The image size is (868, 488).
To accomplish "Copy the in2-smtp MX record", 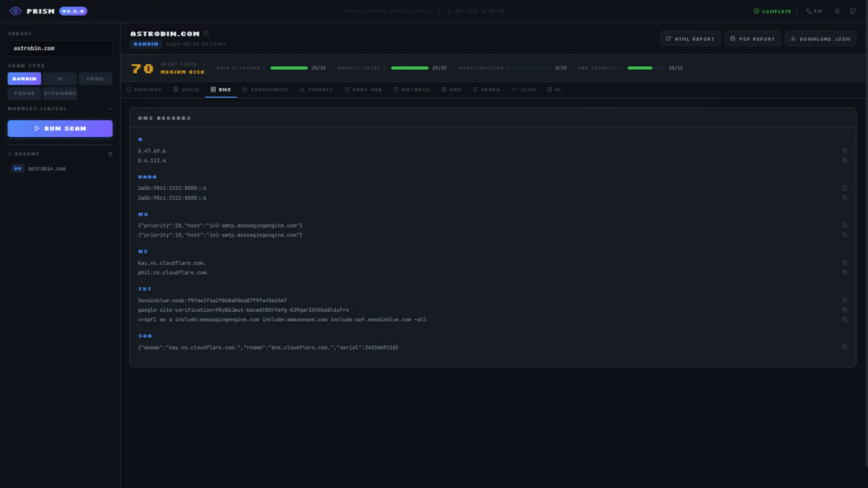I will pyautogui.click(x=845, y=226).
